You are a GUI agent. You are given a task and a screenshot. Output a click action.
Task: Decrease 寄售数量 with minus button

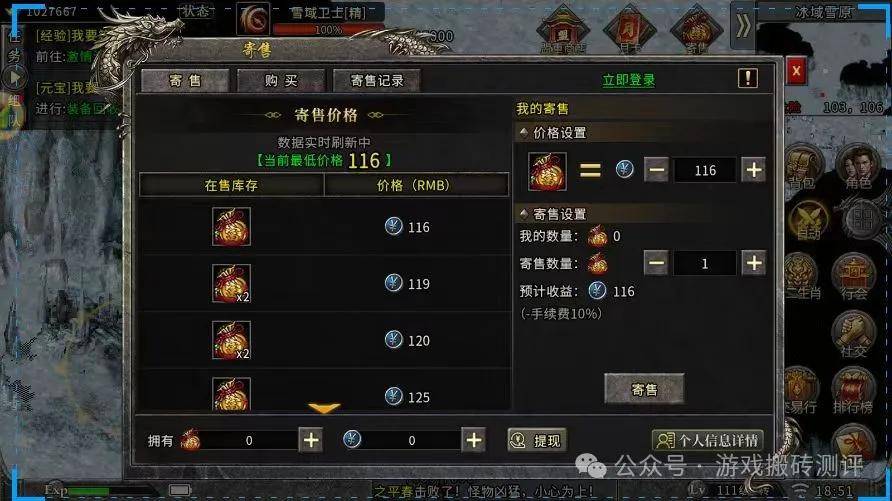[656, 263]
